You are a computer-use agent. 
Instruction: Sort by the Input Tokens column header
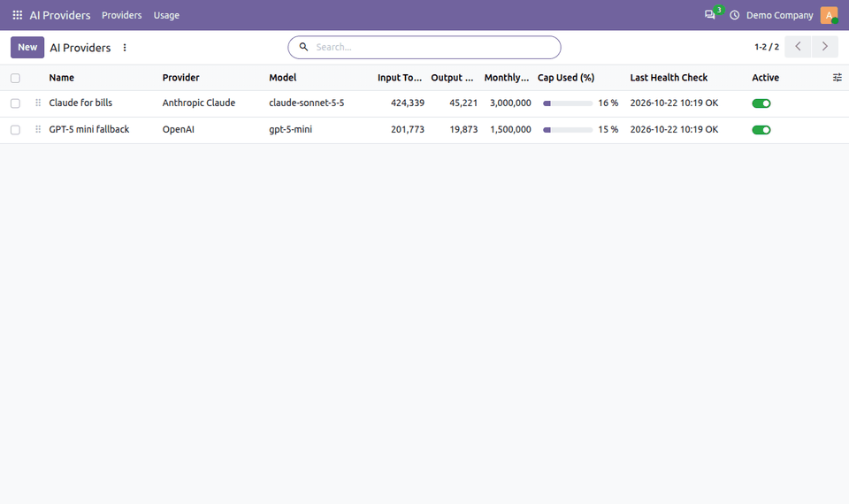400,78
